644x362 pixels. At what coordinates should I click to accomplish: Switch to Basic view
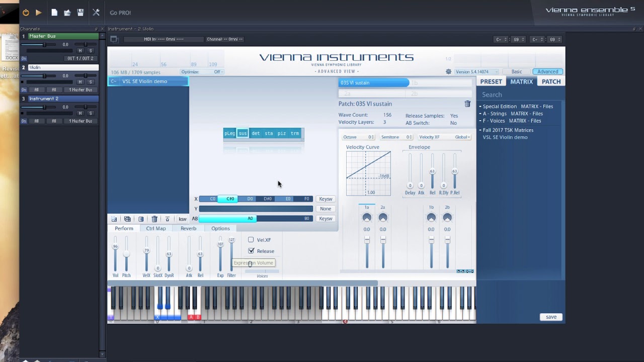pyautogui.click(x=517, y=72)
